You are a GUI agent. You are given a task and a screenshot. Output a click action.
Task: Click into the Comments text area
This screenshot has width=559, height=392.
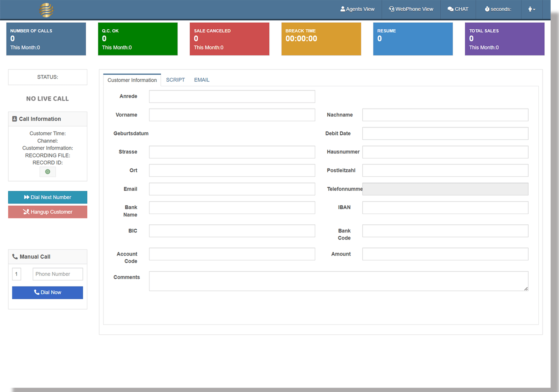338,281
